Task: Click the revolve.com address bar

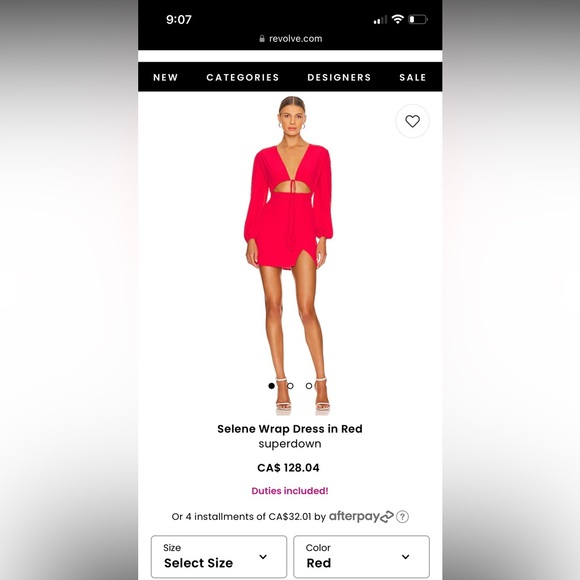Action: coord(290,38)
